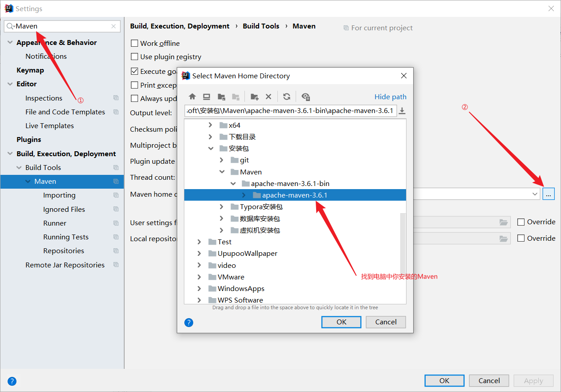Check Override for Local repository

pyautogui.click(x=521, y=238)
